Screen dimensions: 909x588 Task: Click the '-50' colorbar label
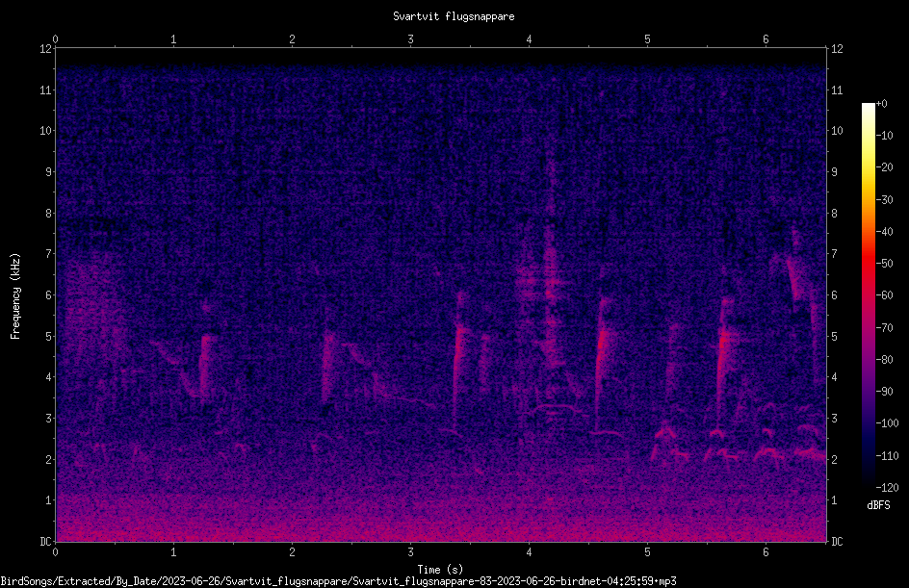pyautogui.click(x=884, y=264)
